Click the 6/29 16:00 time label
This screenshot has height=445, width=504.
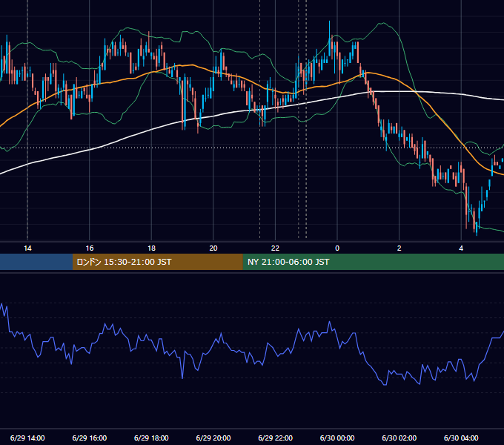coord(90,438)
